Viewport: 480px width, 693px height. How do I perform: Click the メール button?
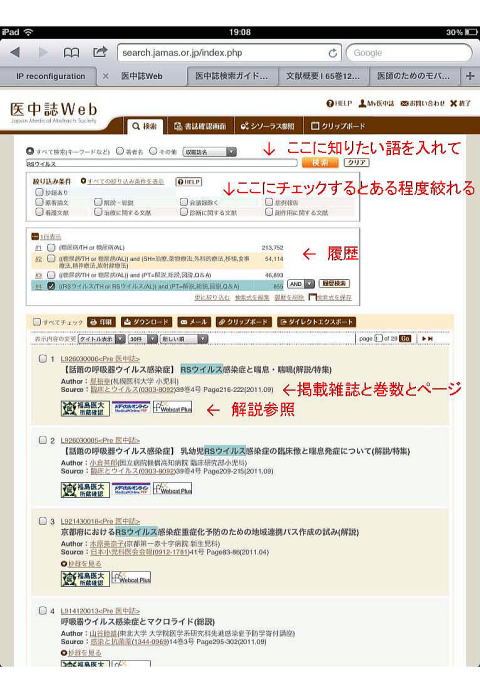pos(194,322)
